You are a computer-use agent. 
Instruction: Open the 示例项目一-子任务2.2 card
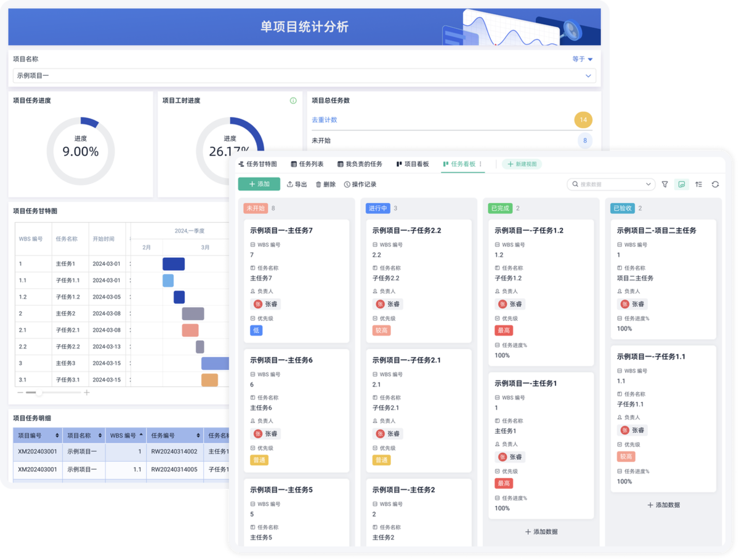pyautogui.click(x=419, y=281)
